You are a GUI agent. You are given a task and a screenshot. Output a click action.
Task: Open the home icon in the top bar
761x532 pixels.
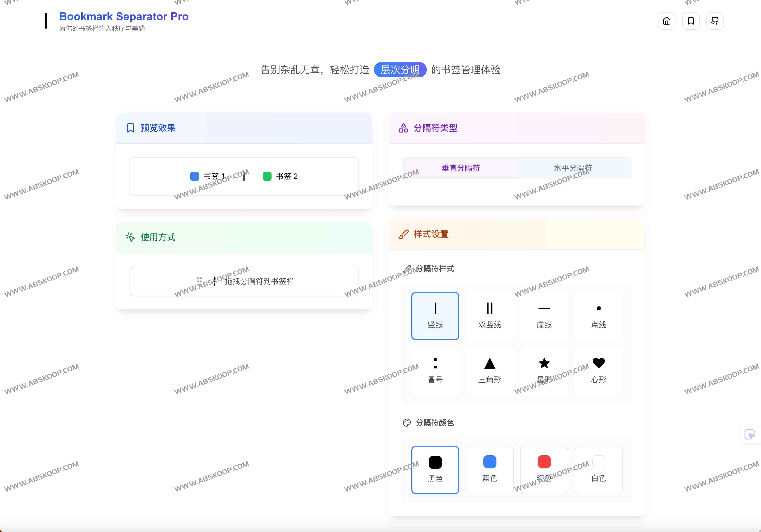(x=667, y=21)
